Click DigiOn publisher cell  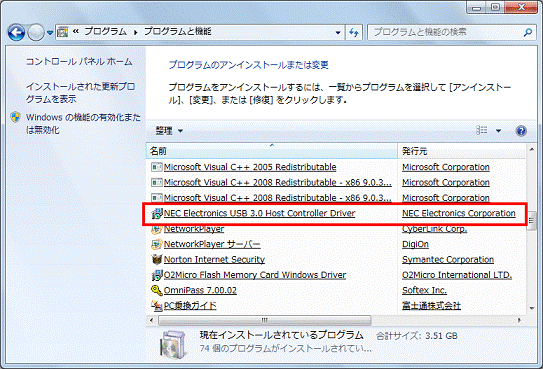pyautogui.click(x=415, y=244)
